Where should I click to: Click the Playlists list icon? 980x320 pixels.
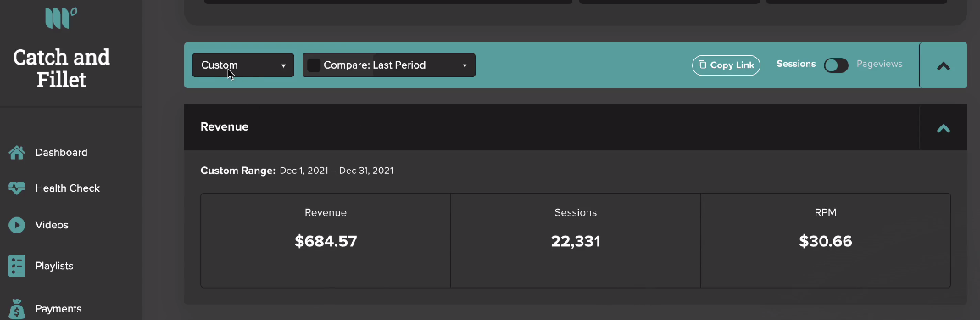point(17,267)
